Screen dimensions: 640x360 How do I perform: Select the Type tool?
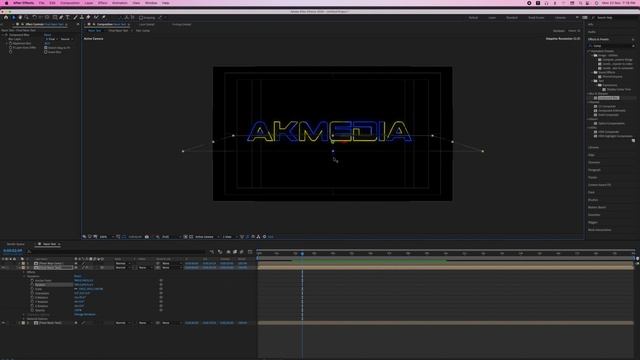[x=68, y=18]
